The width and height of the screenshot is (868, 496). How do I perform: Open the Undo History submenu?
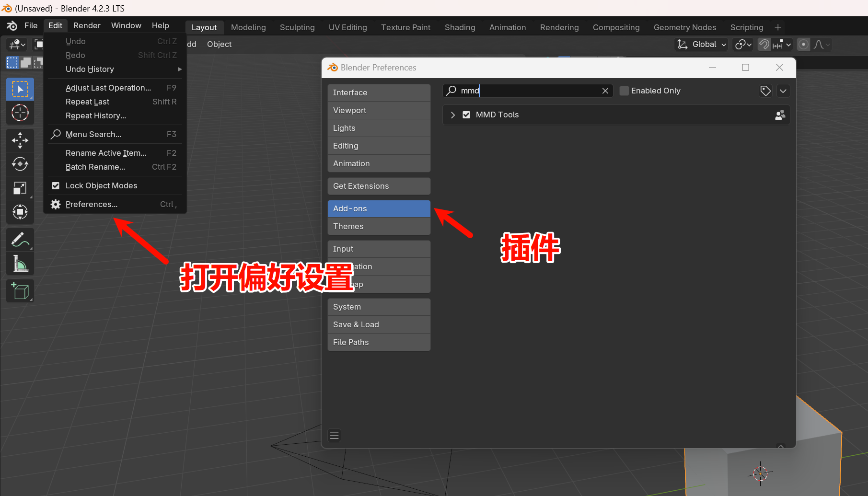tap(115, 69)
